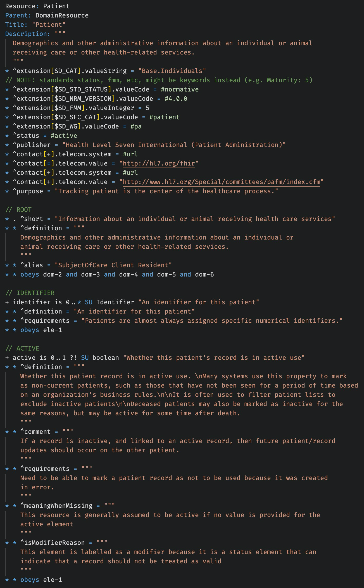This screenshot has width=364, height=588.
Task: Place cursor on DomainResource text
Action: tap(62, 15)
